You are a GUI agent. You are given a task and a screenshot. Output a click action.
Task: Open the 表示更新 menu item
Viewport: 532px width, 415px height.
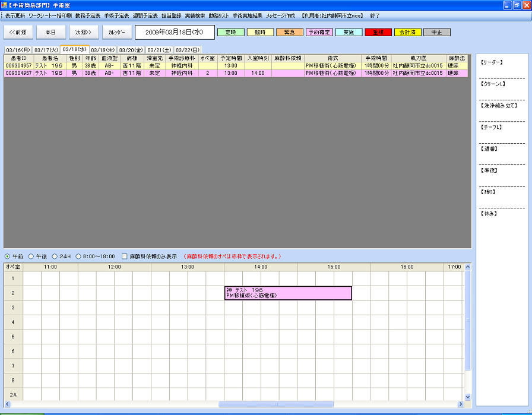pos(15,15)
